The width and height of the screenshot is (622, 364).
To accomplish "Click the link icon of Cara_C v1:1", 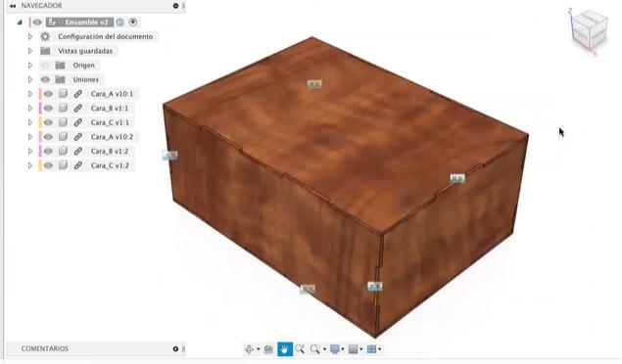I will 78,122.
